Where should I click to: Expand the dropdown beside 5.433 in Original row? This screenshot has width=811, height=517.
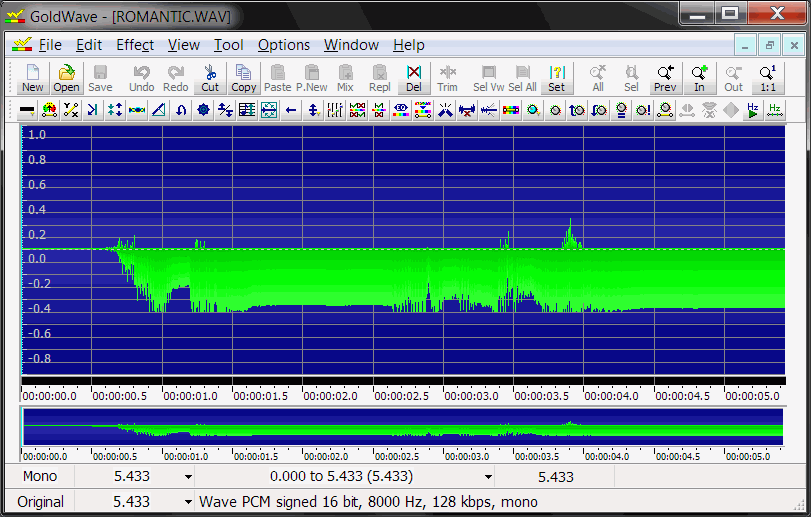[188, 502]
